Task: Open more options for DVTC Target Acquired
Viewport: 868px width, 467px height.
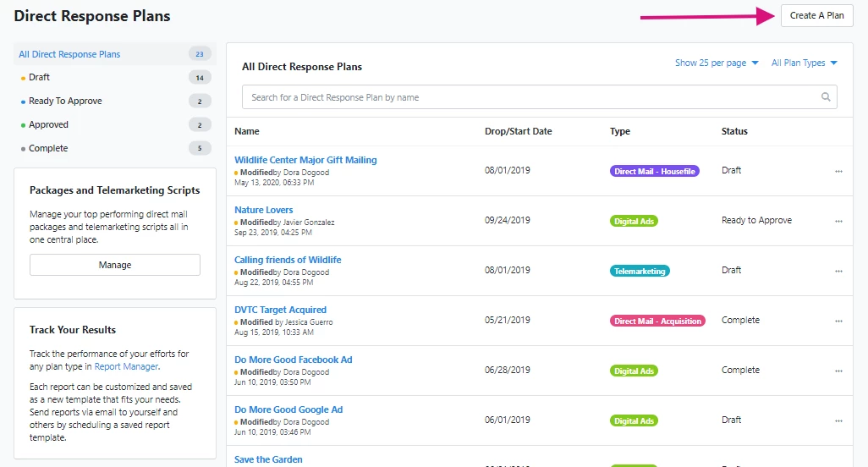Action: (838, 321)
